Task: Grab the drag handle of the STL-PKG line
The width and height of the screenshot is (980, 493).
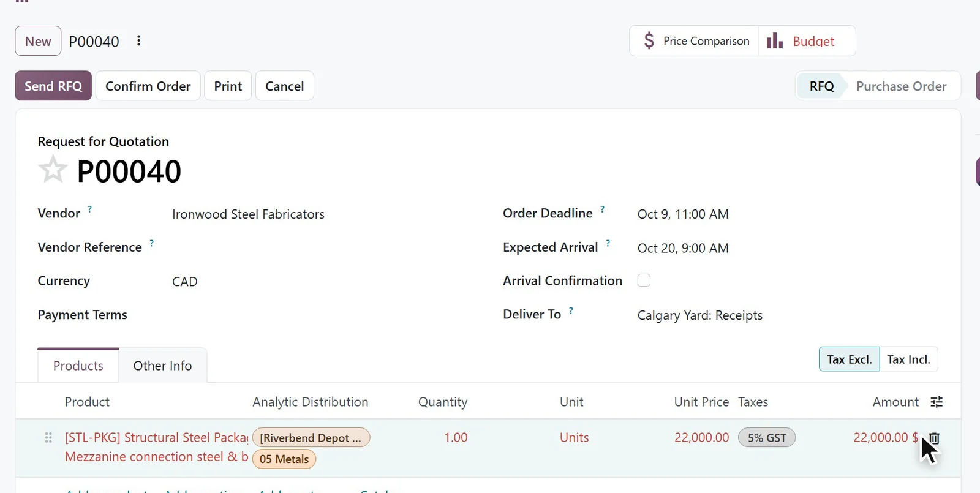Action: pos(48,438)
